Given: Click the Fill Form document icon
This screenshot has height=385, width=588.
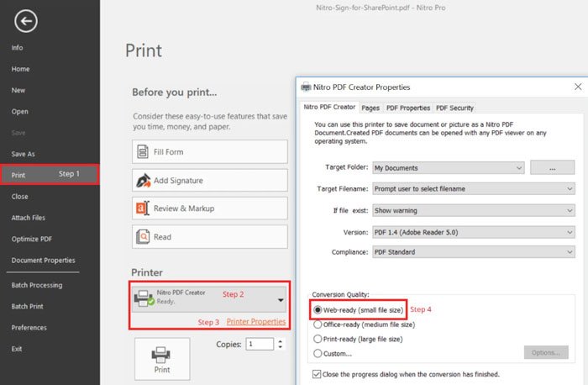Looking at the screenshot, I should 143,151.
